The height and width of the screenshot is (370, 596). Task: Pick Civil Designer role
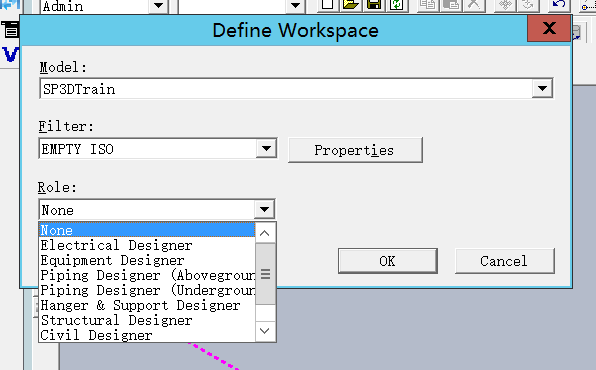coord(147,335)
